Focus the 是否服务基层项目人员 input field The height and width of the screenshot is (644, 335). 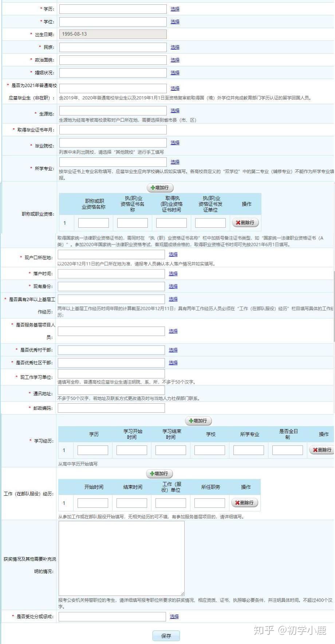[x=111, y=331]
